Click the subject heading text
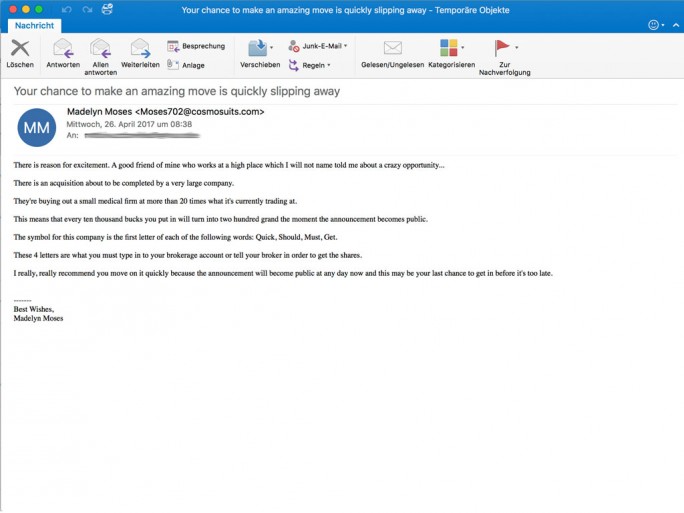The width and height of the screenshot is (684, 513). 177,91
